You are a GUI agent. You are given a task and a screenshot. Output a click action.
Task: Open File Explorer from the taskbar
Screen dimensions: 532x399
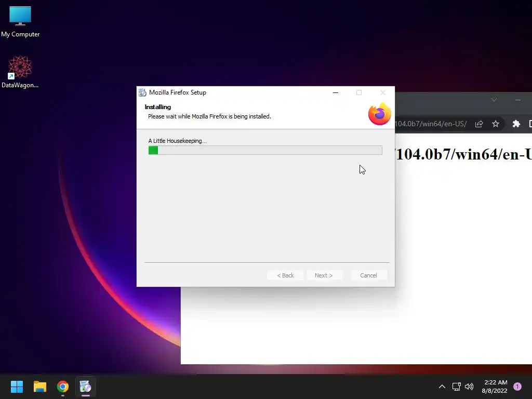39,387
